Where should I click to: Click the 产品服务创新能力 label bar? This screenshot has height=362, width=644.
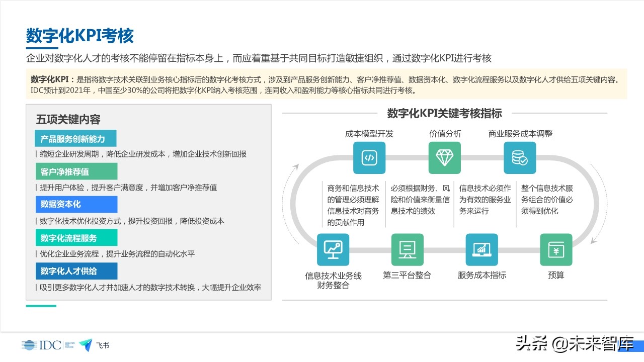point(74,138)
